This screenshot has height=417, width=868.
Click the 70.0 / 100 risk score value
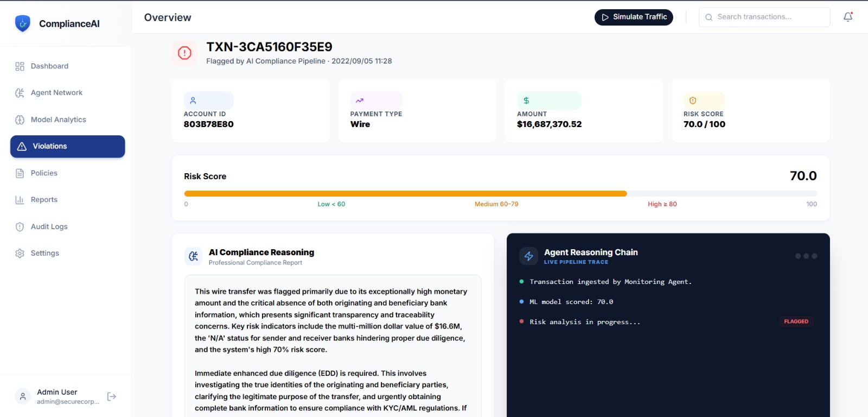point(704,124)
